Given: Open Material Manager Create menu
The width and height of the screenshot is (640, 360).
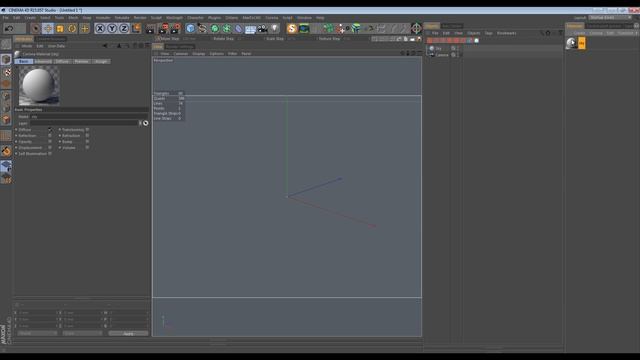Looking at the screenshot, I should (x=579, y=33).
